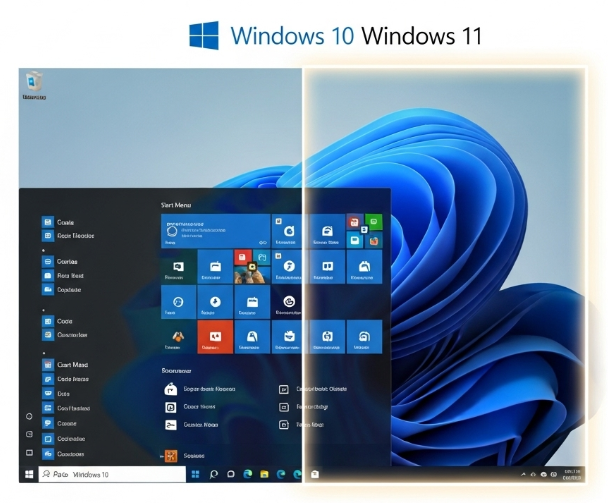Open the 'Cart Maad' calendar app entry

pos(65,365)
